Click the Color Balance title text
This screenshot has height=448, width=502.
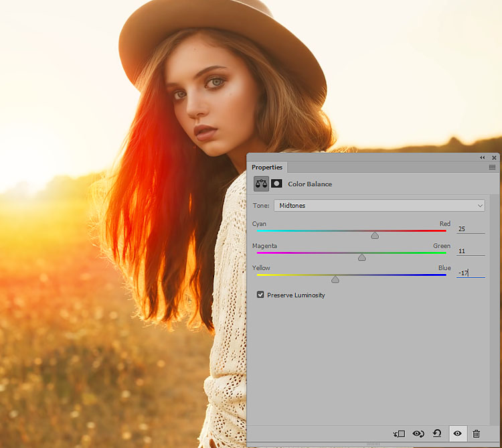coord(310,183)
